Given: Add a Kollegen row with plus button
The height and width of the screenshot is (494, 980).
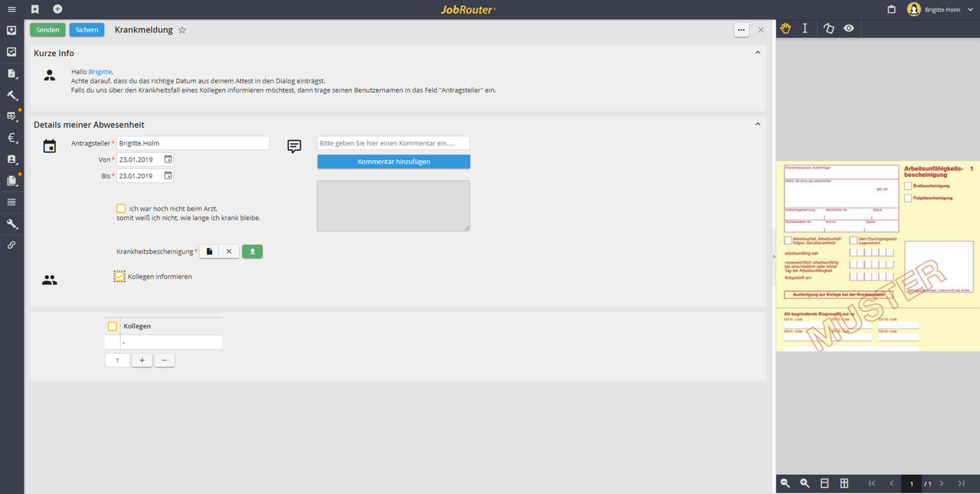Looking at the screenshot, I should click(142, 360).
